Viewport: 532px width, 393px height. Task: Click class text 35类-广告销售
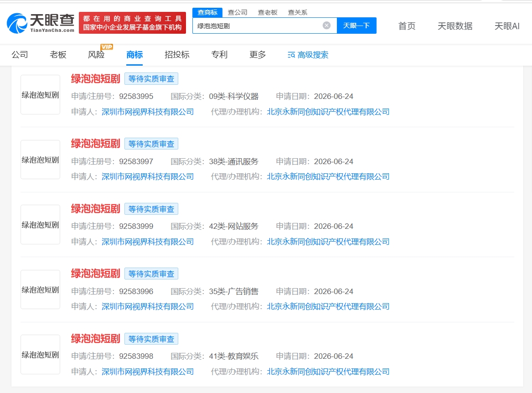pos(234,291)
